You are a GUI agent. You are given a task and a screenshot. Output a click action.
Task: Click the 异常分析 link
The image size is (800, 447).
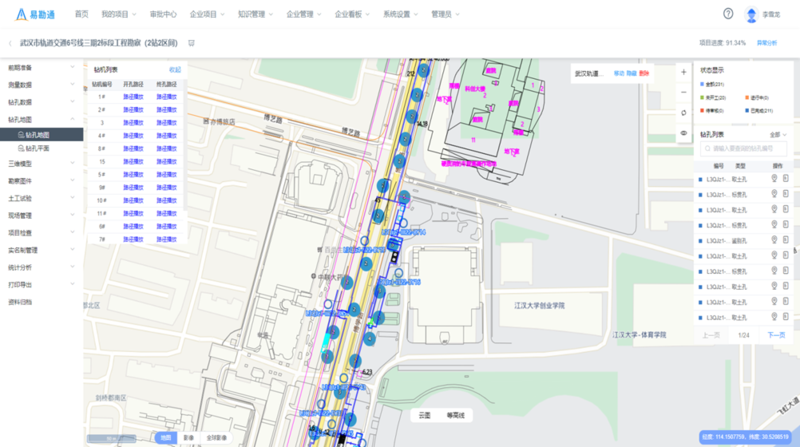766,43
